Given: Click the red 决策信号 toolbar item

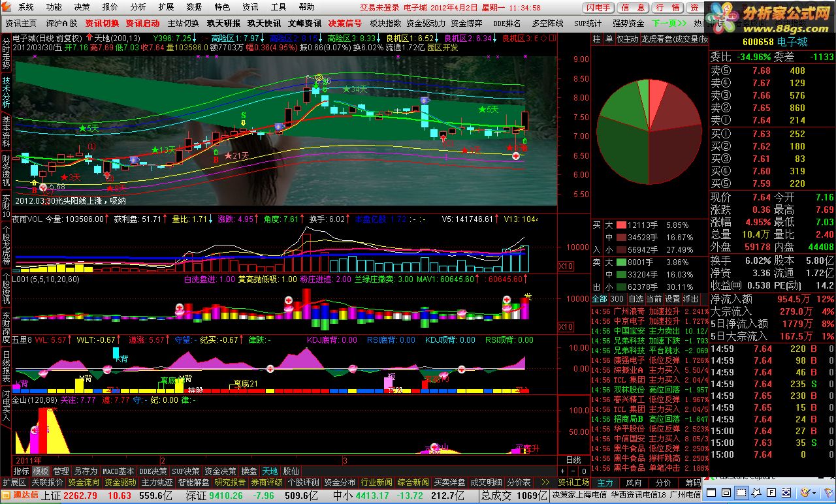Looking at the screenshot, I should tap(345, 23).
